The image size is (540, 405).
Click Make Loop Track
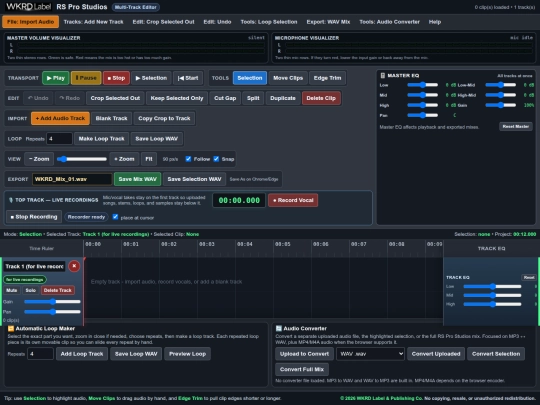click(x=102, y=139)
